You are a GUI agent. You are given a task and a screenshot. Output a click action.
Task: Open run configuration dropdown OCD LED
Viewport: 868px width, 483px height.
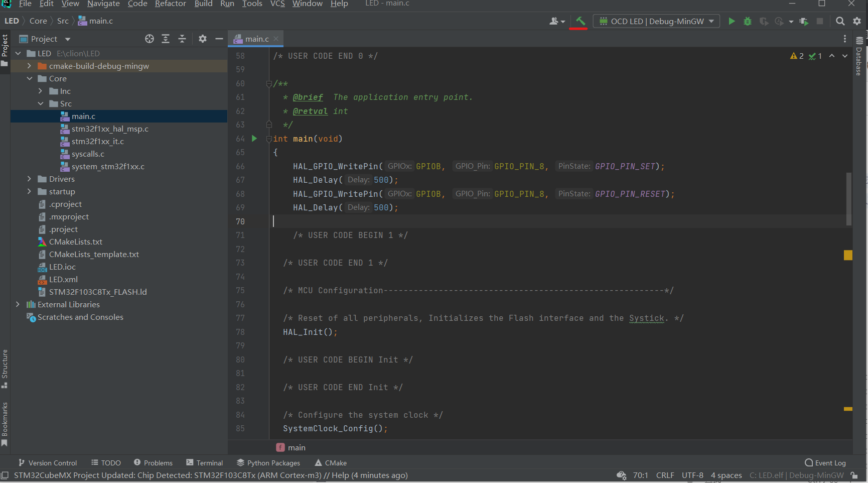tap(657, 21)
